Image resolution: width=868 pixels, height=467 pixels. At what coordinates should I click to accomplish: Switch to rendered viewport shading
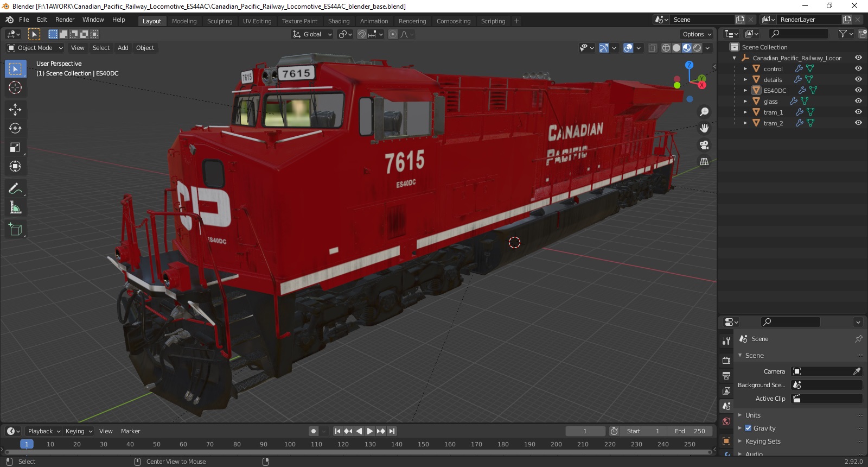click(697, 48)
